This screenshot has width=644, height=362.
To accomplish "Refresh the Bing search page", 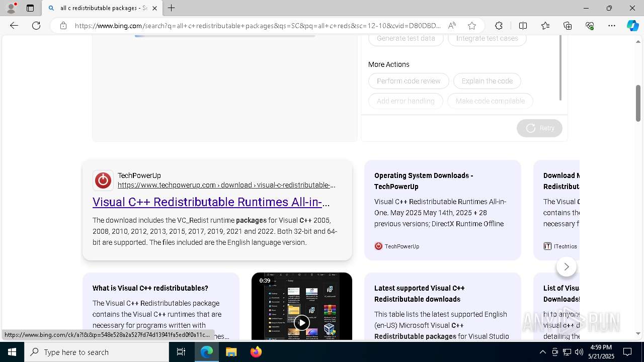I will pos(36,26).
